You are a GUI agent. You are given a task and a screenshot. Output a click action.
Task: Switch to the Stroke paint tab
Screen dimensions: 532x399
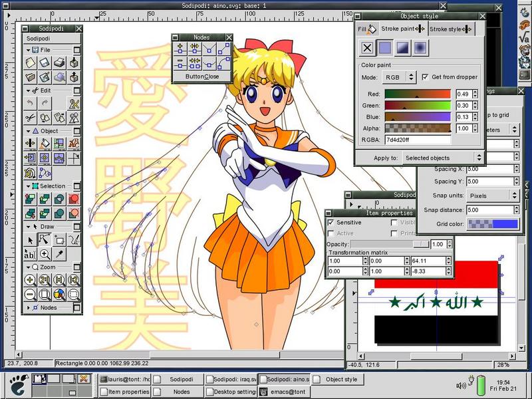[403, 29]
